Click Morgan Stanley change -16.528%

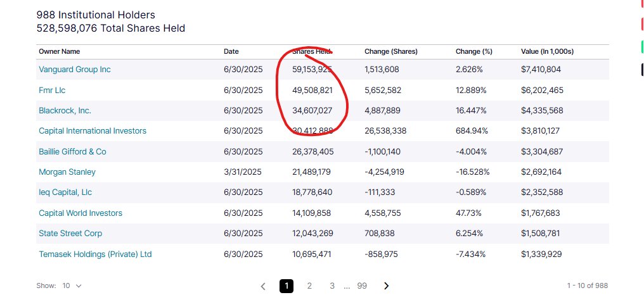click(x=473, y=172)
